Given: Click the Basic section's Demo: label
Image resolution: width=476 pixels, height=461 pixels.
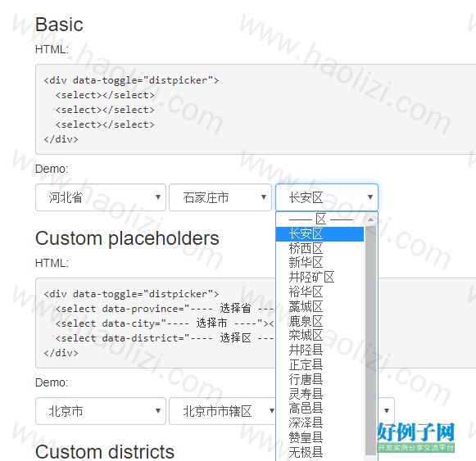Looking at the screenshot, I should [x=52, y=169].
